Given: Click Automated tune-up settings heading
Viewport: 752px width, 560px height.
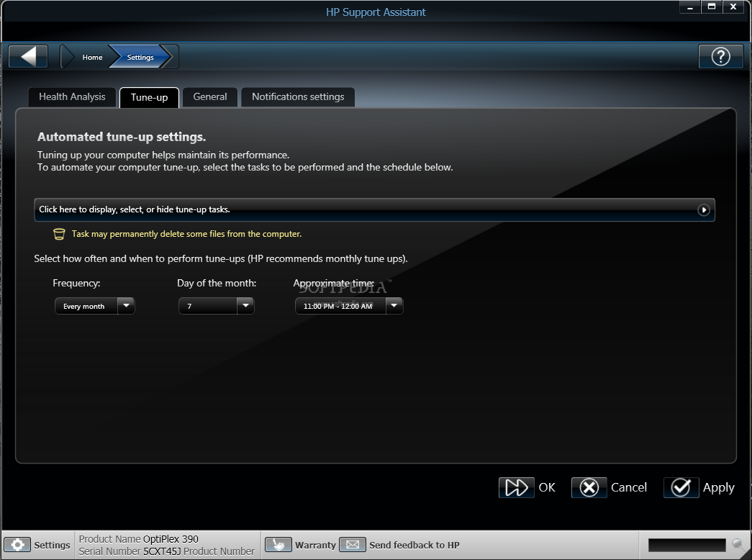Looking at the screenshot, I should 122,137.
